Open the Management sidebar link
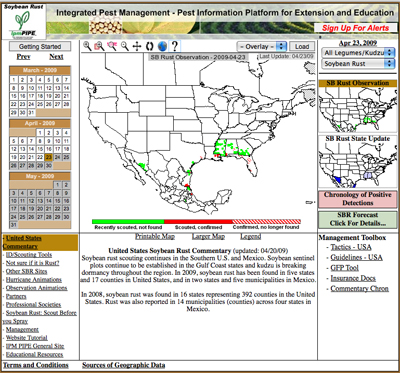Image resolution: width=400 pixels, height=373 pixels. (x=22, y=330)
